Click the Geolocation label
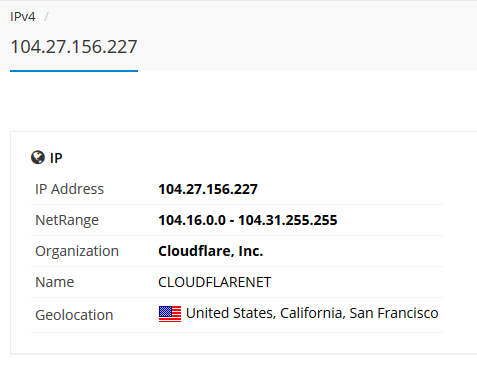This screenshot has height=368, width=477. [x=74, y=315]
